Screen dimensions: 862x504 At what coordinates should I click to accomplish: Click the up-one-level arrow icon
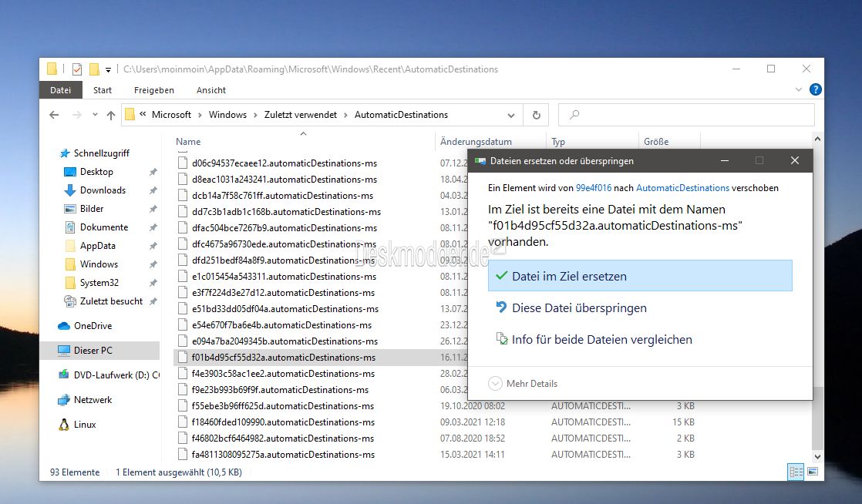click(x=111, y=115)
